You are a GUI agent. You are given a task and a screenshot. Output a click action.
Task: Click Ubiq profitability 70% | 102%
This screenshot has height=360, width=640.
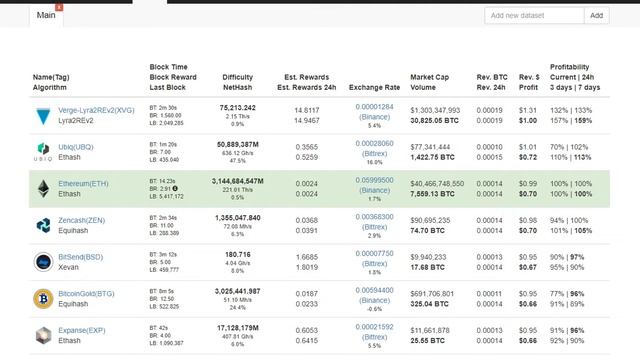(x=569, y=147)
